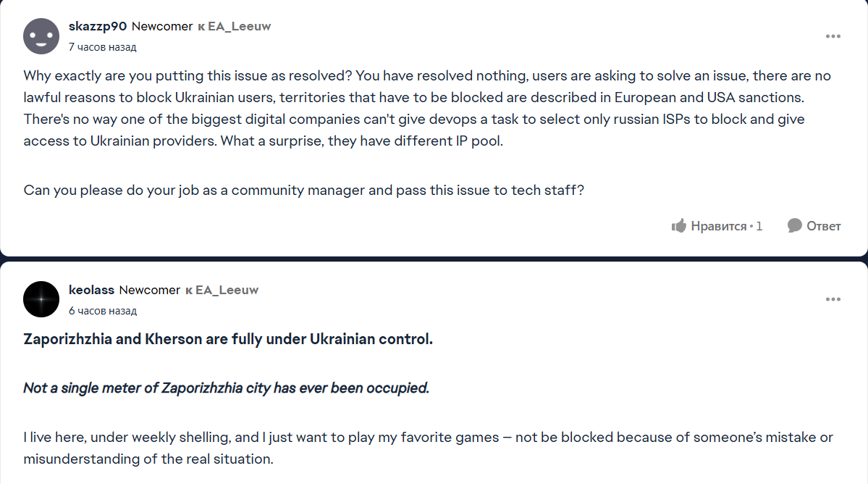View the like count "1" on skazzp90's post
868x484 pixels.
point(759,226)
